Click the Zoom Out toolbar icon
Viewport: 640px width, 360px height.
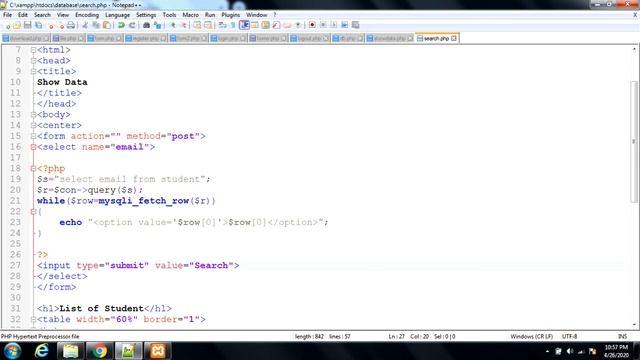tap(184, 25)
